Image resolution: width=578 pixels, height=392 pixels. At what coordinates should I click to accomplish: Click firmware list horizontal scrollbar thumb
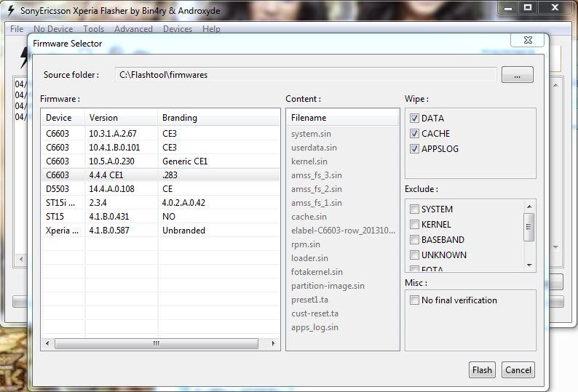(157, 343)
